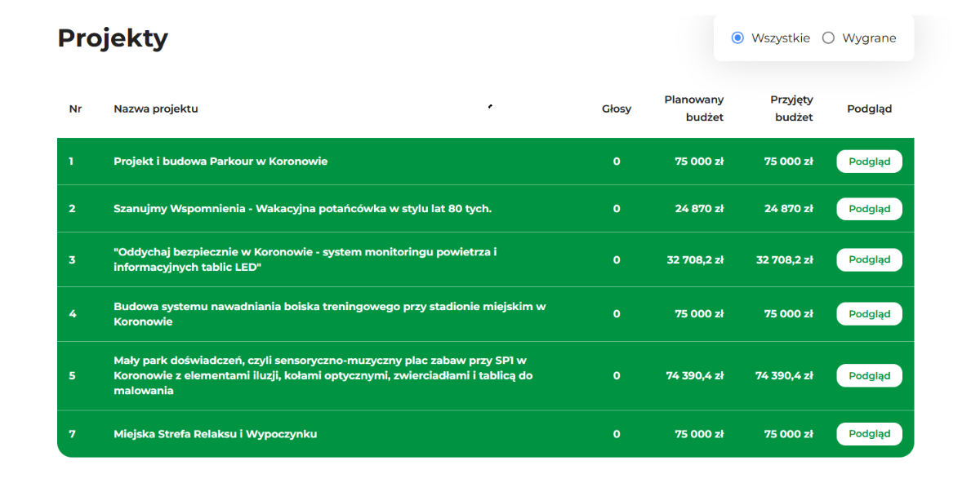The width and height of the screenshot is (980, 483).
Task: Select project title Projekt i budowa Parkour w Koronowie
Action: tap(220, 162)
